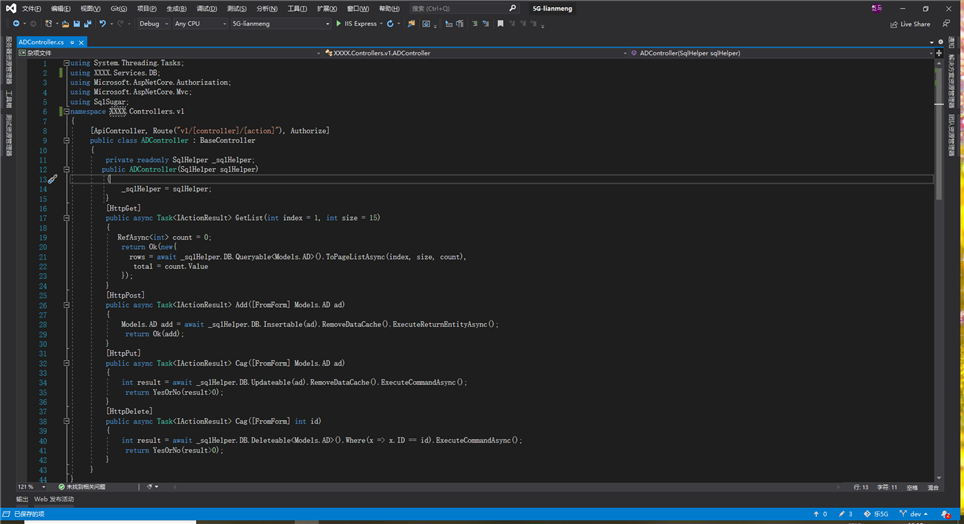Open the Debug configuration dropdown

point(154,24)
